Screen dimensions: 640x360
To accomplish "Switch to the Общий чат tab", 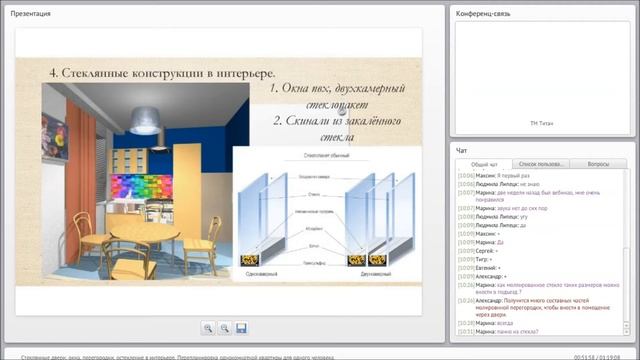I will 484,164.
